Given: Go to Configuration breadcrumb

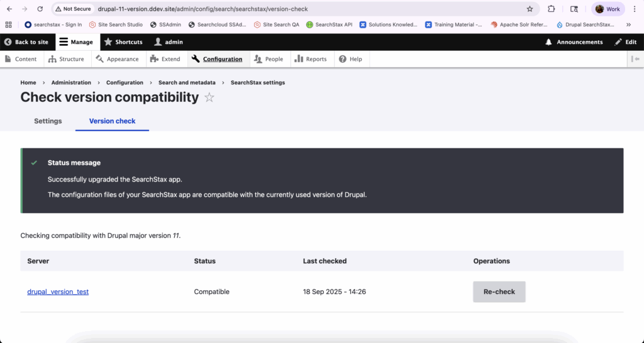Looking at the screenshot, I should click(125, 82).
